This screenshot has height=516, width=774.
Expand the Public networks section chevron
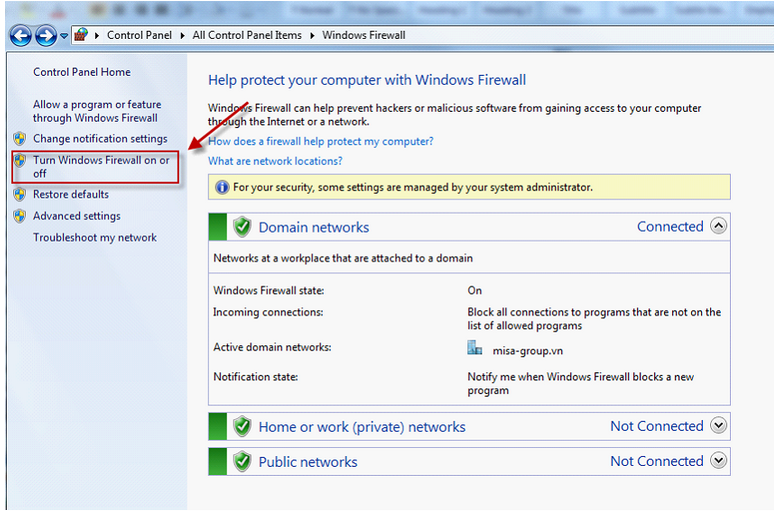click(719, 460)
